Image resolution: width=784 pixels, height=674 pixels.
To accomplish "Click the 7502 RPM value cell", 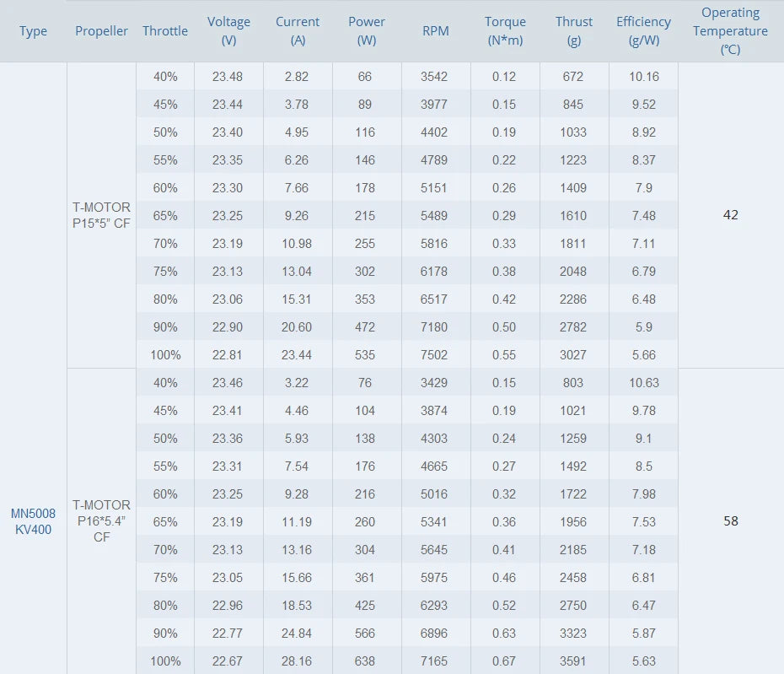I will click(435, 354).
